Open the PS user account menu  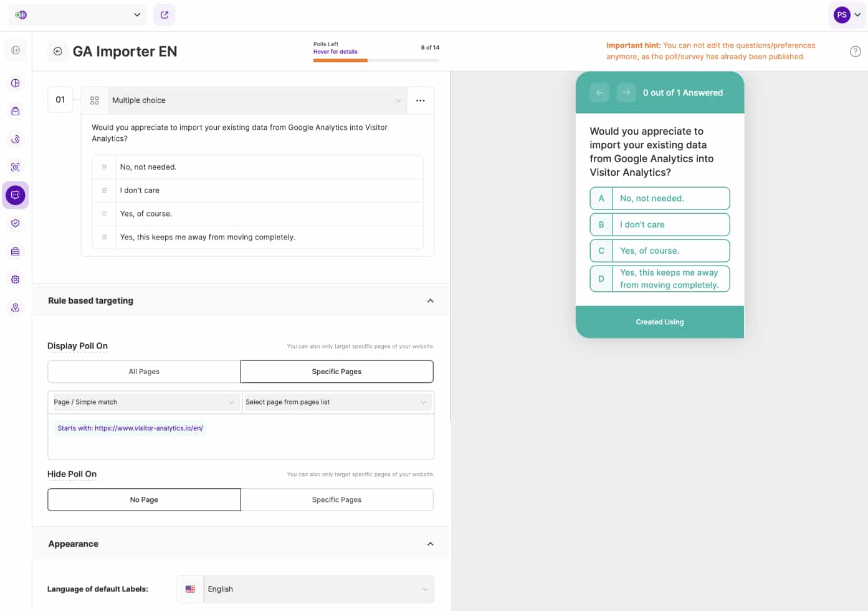(x=847, y=15)
